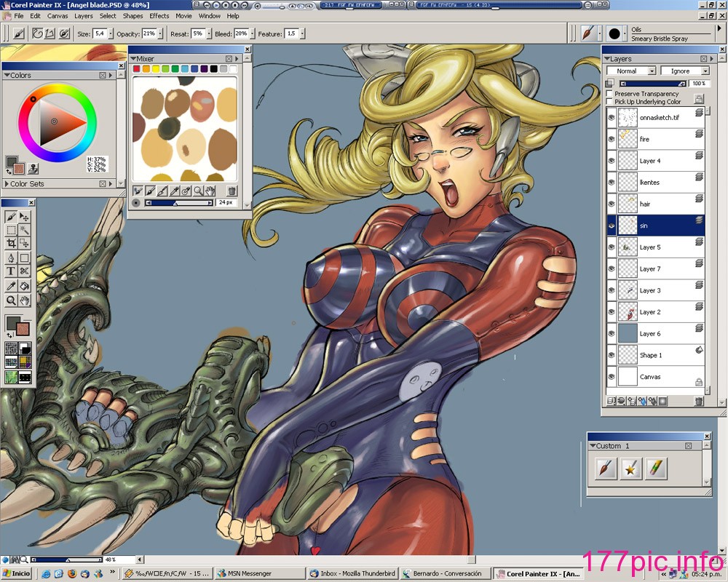Image resolution: width=728 pixels, height=582 pixels.
Task: Select the Paint Bucket tool
Action: coord(24,287)
